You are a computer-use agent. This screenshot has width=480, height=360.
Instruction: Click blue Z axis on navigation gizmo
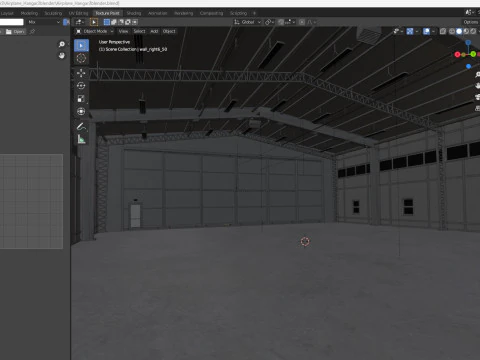pos(468,43)
